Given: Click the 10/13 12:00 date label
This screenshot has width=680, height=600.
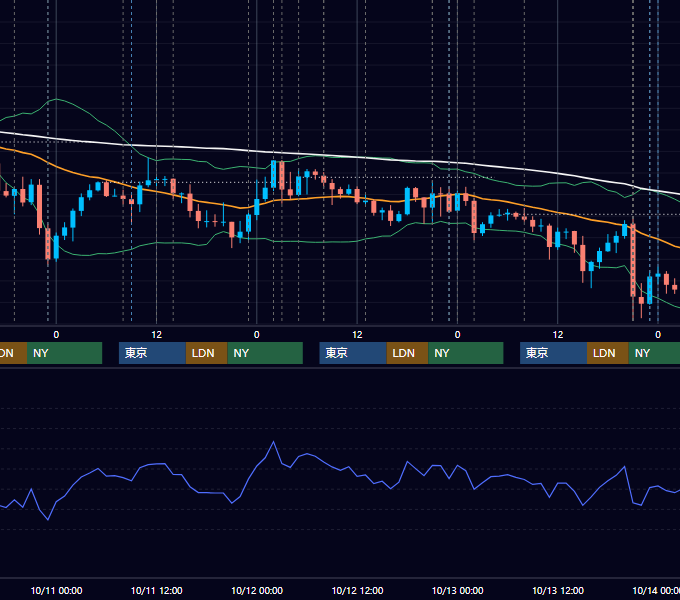Looking at the screenshot, I should click(x=558, y=590).
